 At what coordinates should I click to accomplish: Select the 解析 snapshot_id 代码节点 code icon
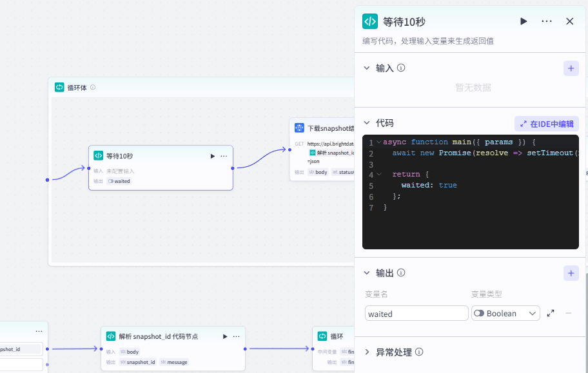coord(111,336)
